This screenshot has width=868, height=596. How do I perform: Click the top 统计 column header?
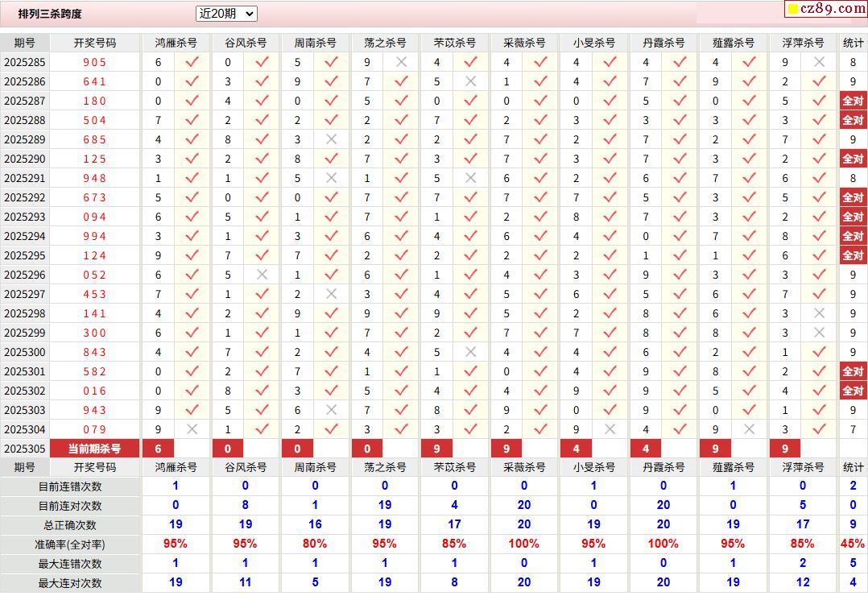click(x=853, y=43)
